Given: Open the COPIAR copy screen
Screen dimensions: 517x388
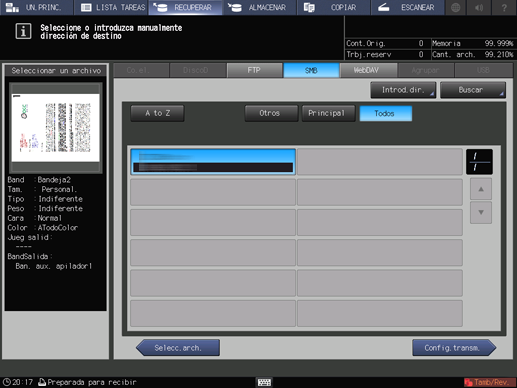Looking at the screenshot, I should (x=334, y=7).
